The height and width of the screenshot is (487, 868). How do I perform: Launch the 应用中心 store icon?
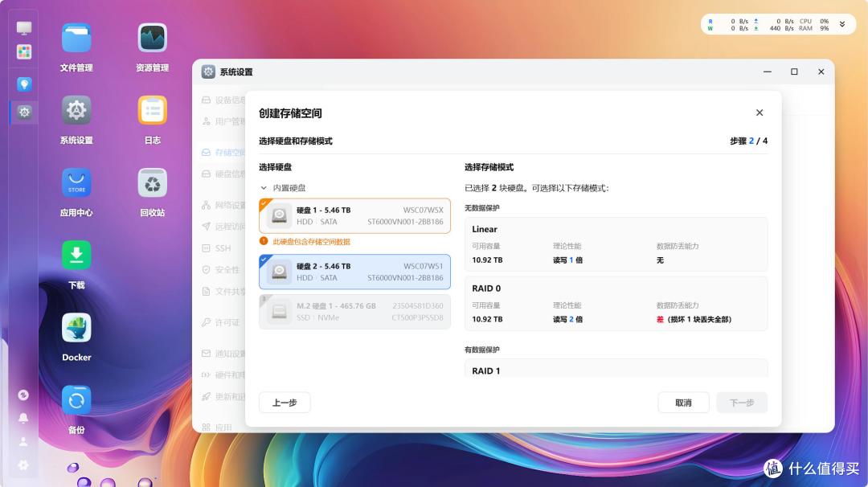76,183
